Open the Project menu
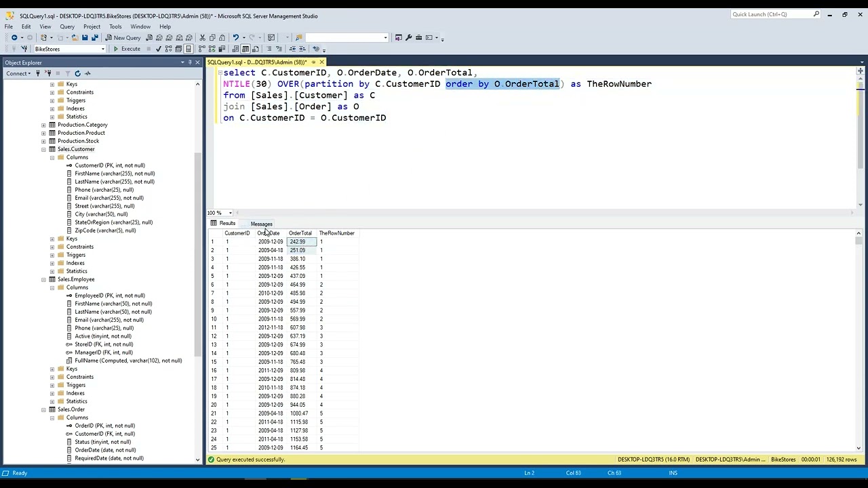 [x=92, y=26]
